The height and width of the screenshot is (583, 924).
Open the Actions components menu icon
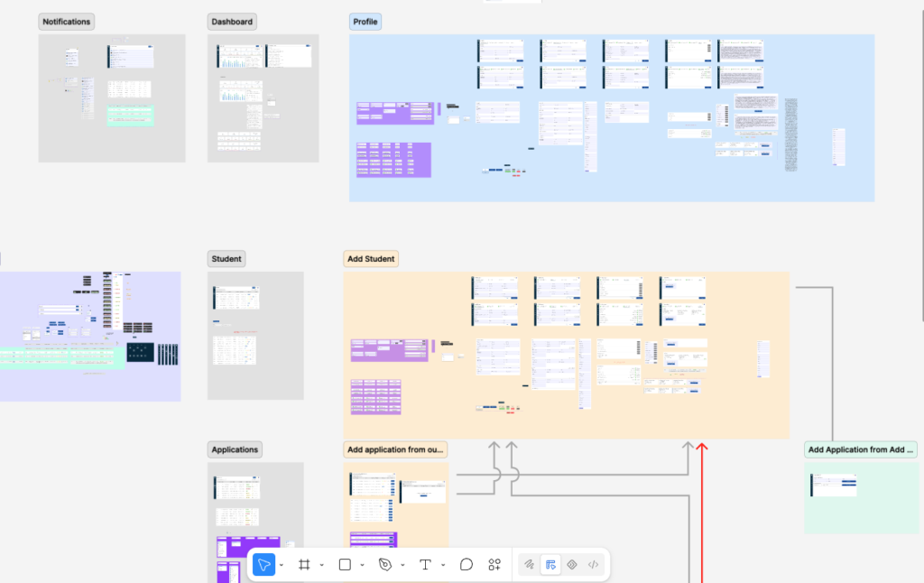[494, 565]
